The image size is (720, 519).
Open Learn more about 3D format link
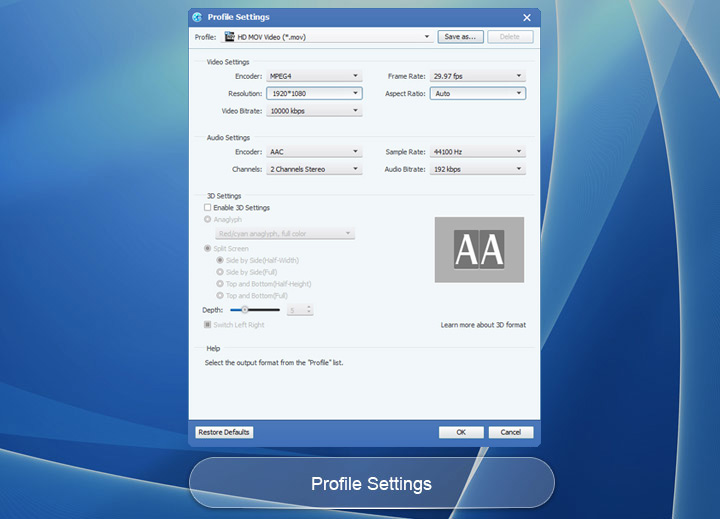point(483,325)
